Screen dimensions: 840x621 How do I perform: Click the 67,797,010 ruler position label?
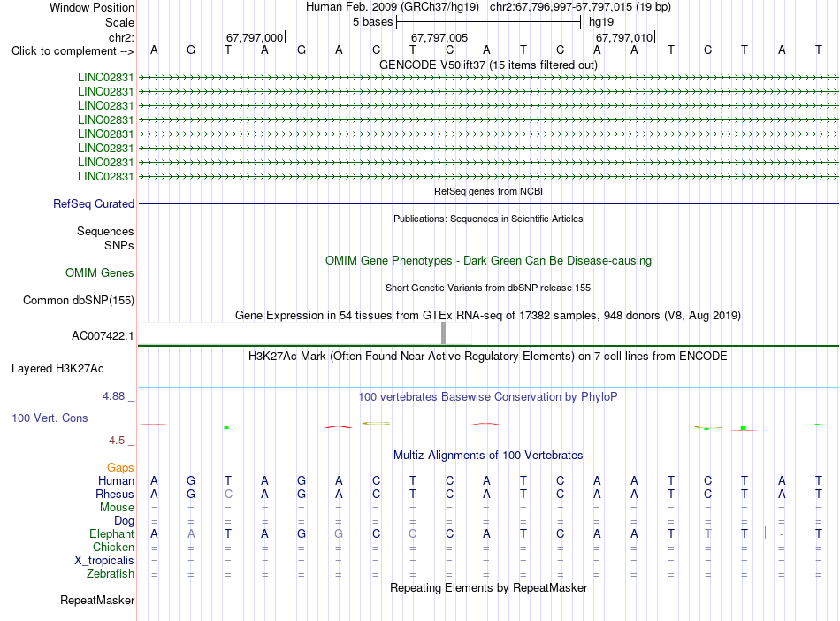tap(624, 37)
